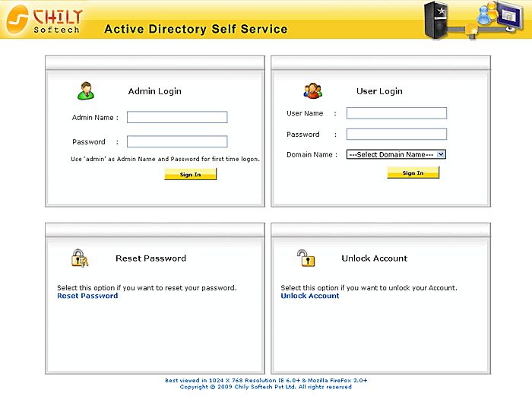
Task: Click the Reset Password padlock key icon
Action: click(80, 258)
